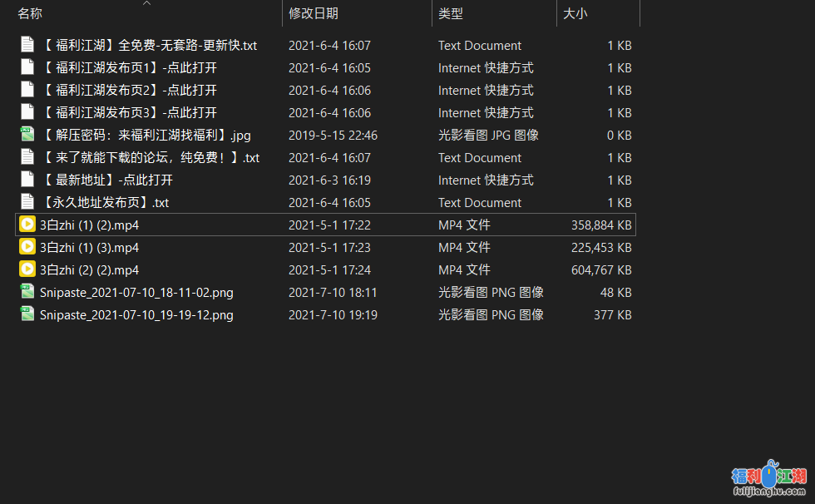Click the shortcut icon of 【福利江湖发布页1】-点此打开
Screen dimensions: 815x504
[27, 67]
